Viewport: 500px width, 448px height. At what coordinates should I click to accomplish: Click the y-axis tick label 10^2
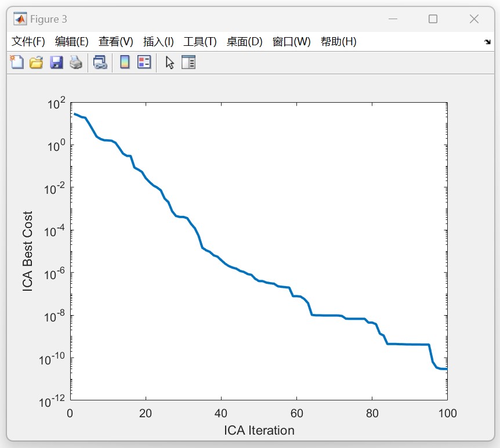[56, 103]
